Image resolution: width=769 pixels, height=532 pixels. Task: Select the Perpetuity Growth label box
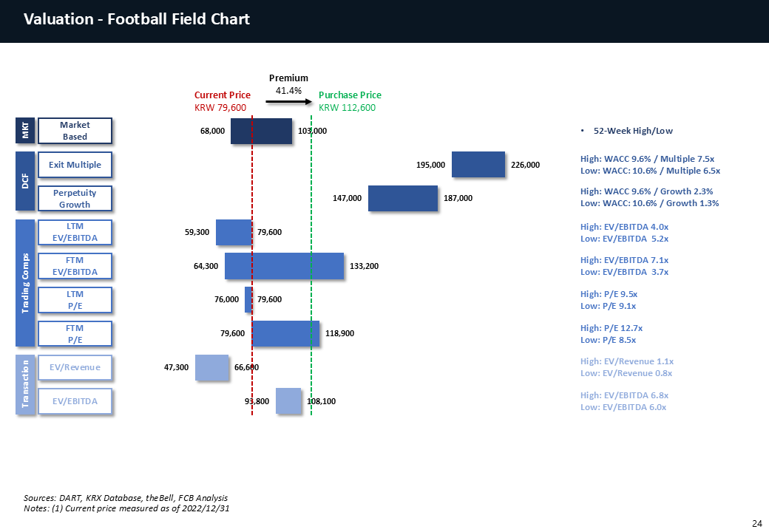[x=75, y=199]
